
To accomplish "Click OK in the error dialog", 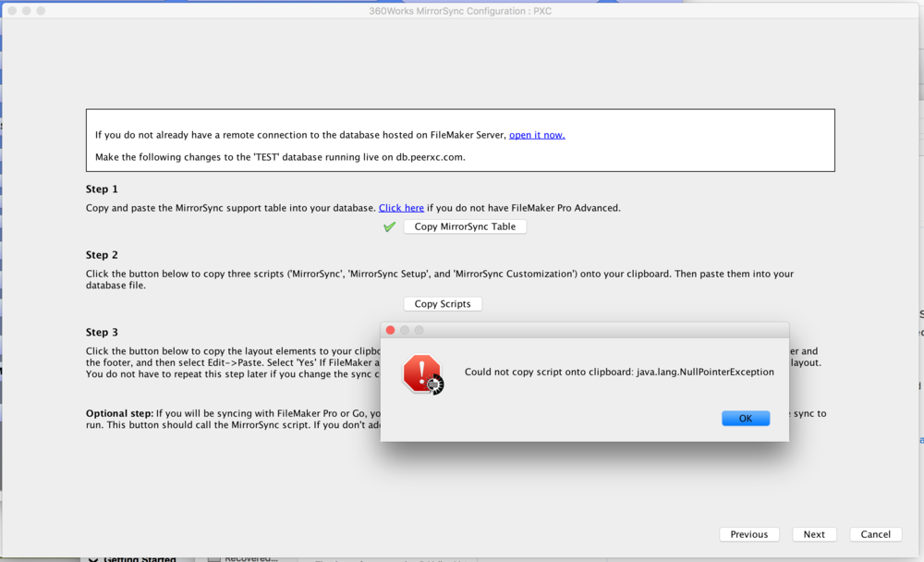I will pyautogui.click(x=746, y=418).
